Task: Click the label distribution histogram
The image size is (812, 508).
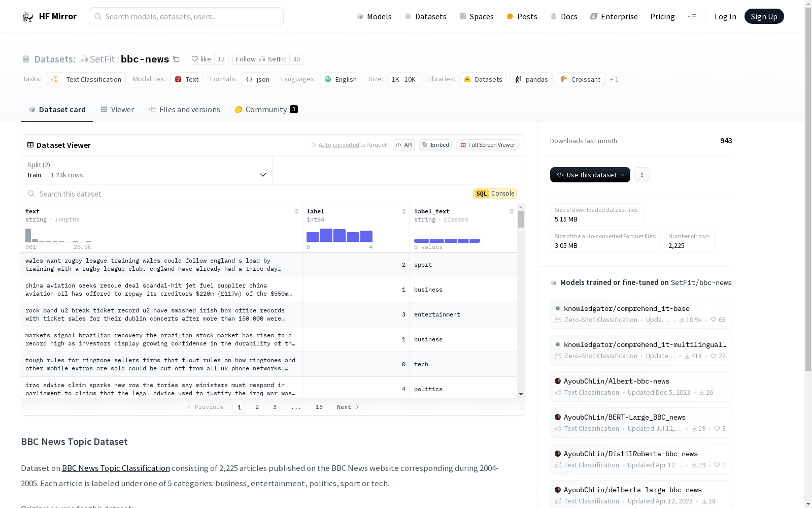Action: (x=340, y=235)
